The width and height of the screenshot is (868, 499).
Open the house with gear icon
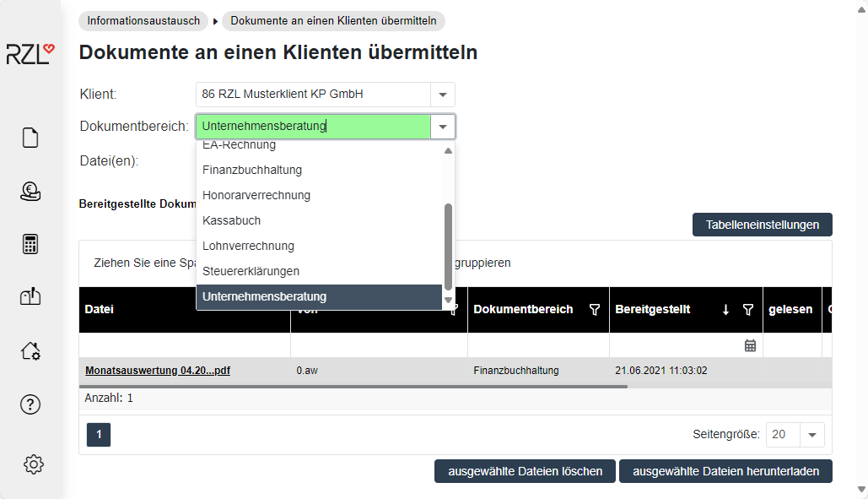click(x=30, y=350)
